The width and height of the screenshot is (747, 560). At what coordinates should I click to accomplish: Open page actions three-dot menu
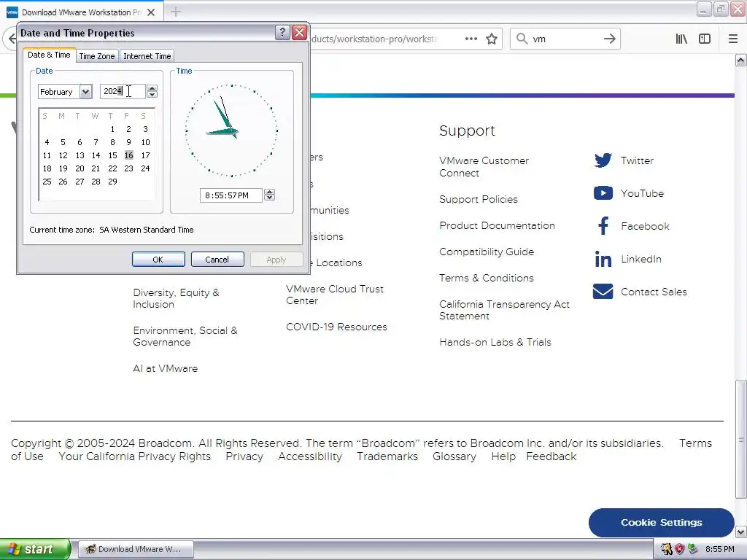[x=471, y=39]
